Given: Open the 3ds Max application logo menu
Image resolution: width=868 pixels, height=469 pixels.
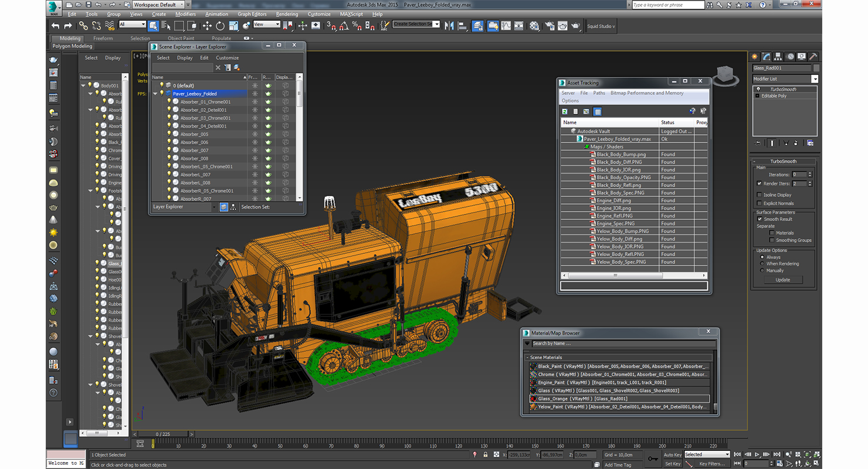Looking at the screenshot, I should 55,8.
